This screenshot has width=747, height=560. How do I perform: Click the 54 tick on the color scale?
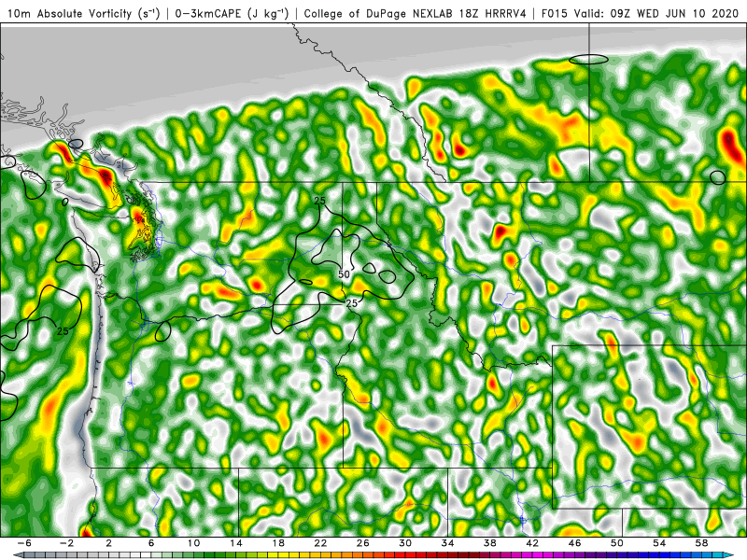659,543
